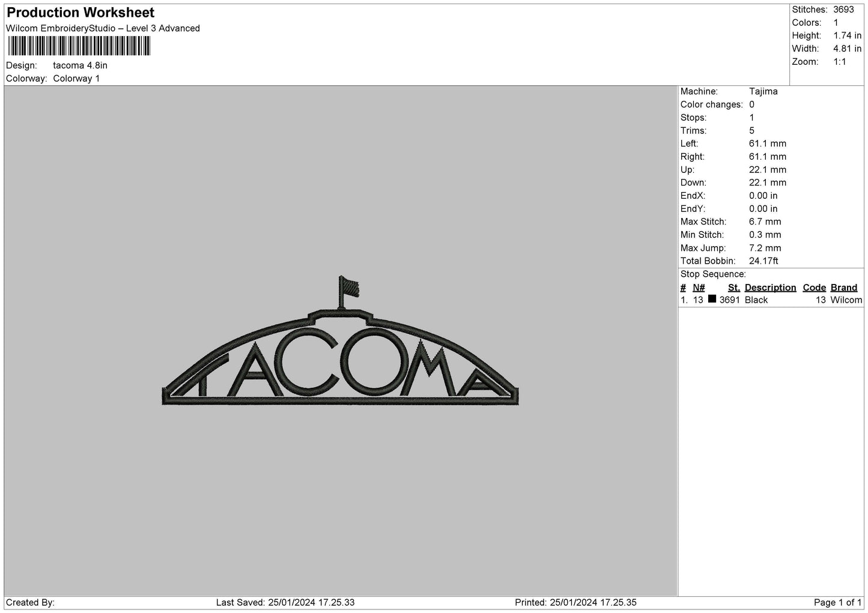Image resolution: width=868 pixels, height=613 pixels.
Task: Click the 'Page 1 of 1' indicator
Action: click(838, 603)
